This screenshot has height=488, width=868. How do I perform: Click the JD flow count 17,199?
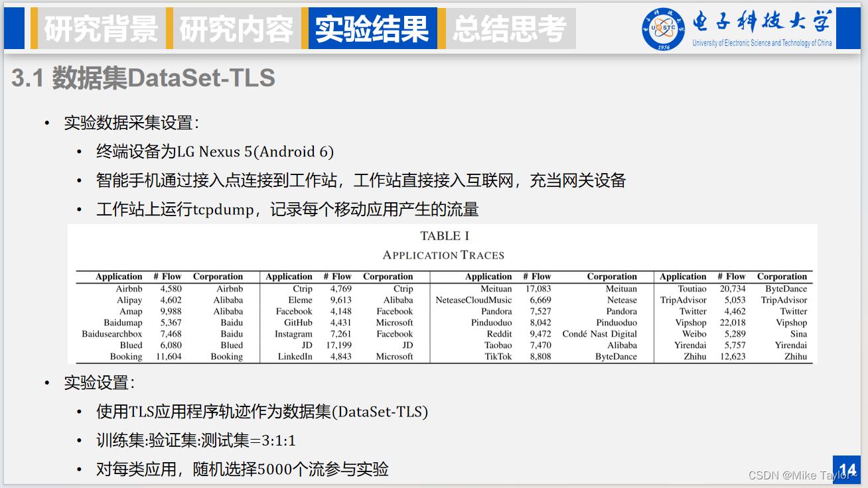click(339, 345)
